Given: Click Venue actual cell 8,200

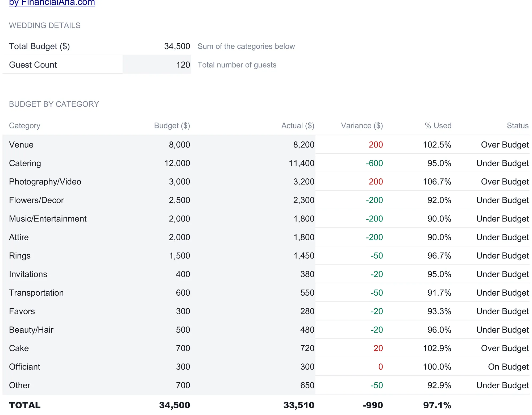Looking at the screenshot, I should (x=304, y=145).
